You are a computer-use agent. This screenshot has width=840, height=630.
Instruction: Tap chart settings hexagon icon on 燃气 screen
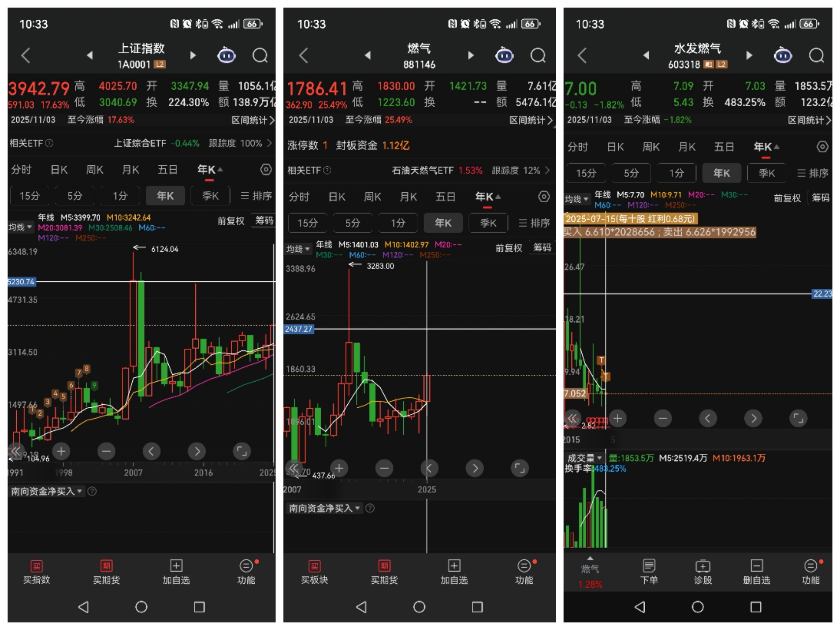point(544,197)
